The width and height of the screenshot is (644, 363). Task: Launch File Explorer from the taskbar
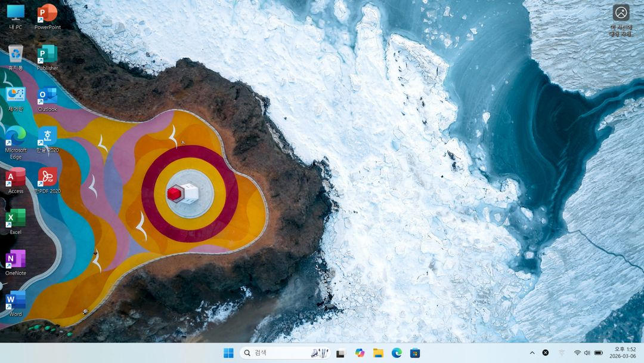tap(378, 353)
